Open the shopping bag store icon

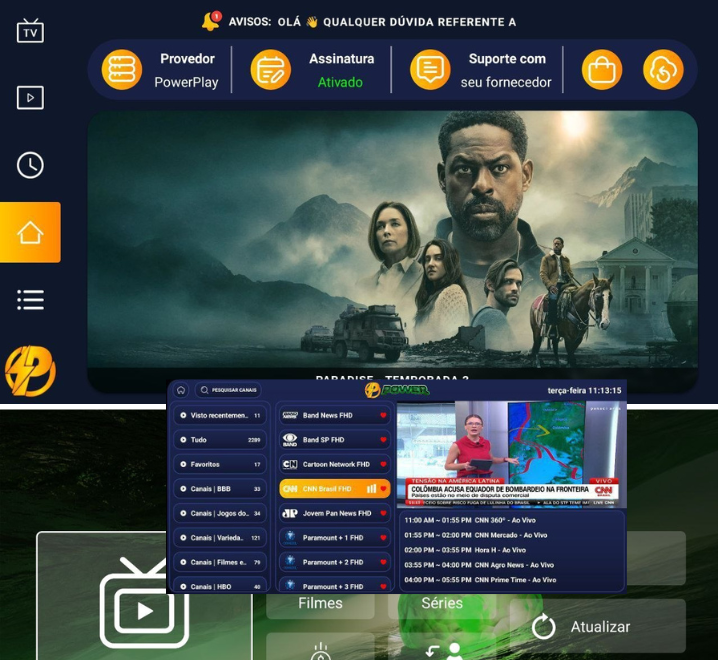[x=602, y=70]
